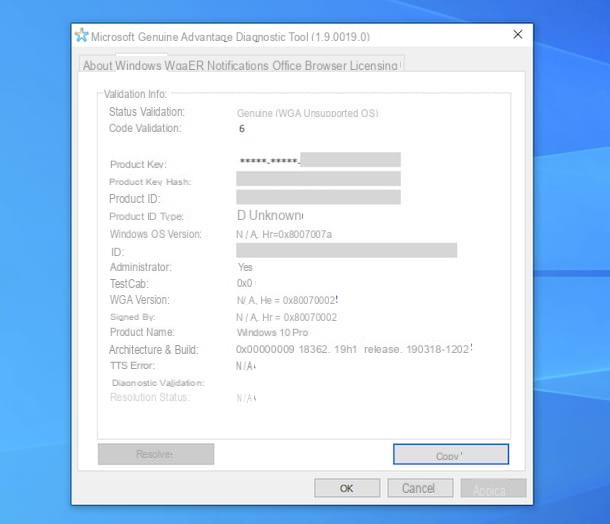Image resolution: width=610 pixels, height=524 pixels.
Task: Click the 'Product Name:' label
Action: coord(142,332)
